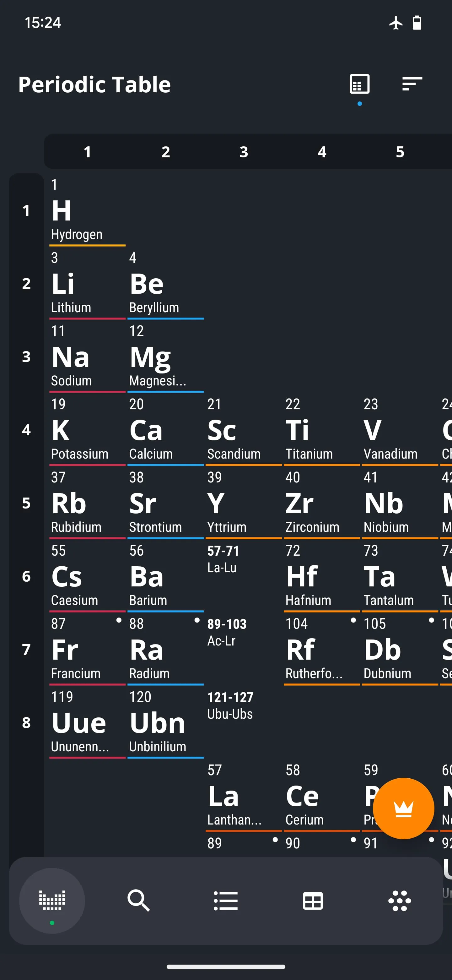Click the group 5 column header
The image size is (452, 980).
point(400,152)
